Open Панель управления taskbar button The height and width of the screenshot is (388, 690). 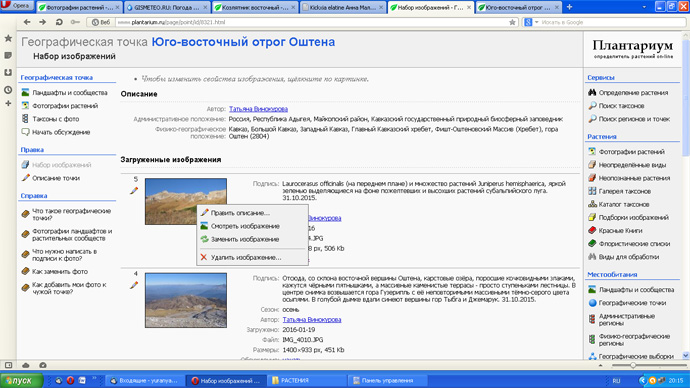coord(388,381)
